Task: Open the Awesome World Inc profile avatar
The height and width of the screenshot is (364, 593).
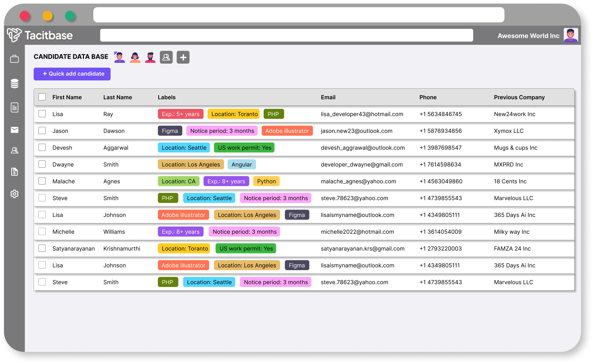Action: coord(570,35)
